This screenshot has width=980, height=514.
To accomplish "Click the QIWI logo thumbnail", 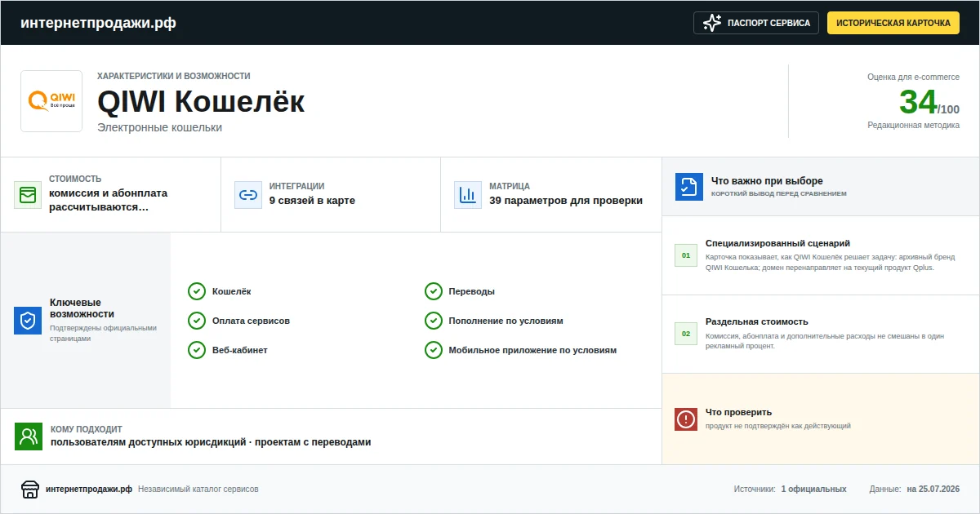I will click(x=51, y=101).
